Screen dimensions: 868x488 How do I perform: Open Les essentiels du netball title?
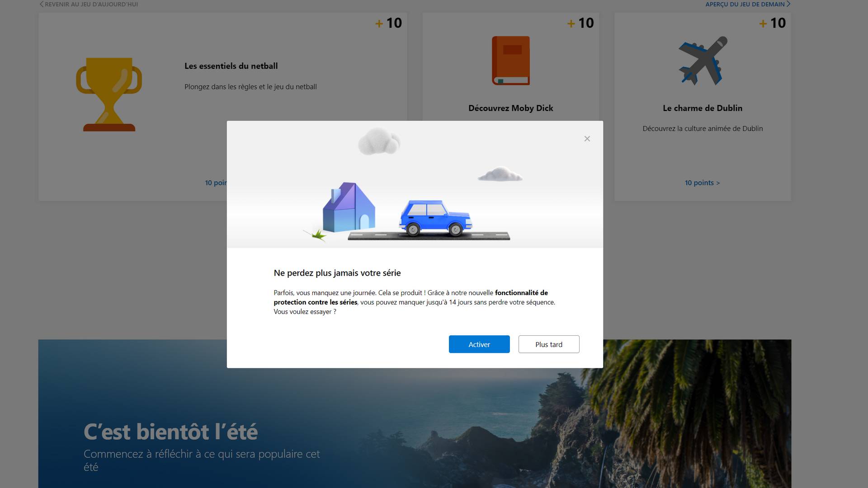click(x=231, y=66)
